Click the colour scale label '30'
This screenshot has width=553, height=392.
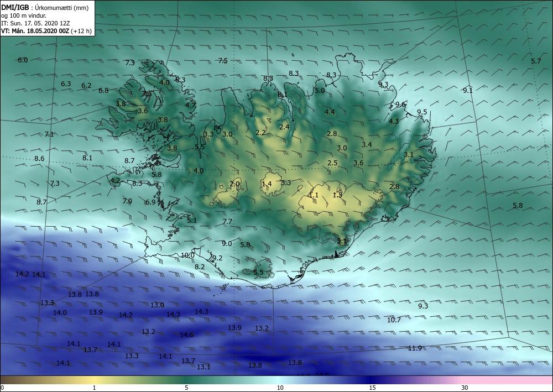[x=465, y=388]
